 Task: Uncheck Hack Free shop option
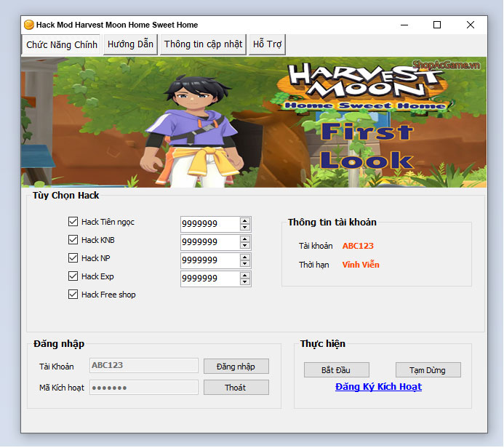click(73, 295)
